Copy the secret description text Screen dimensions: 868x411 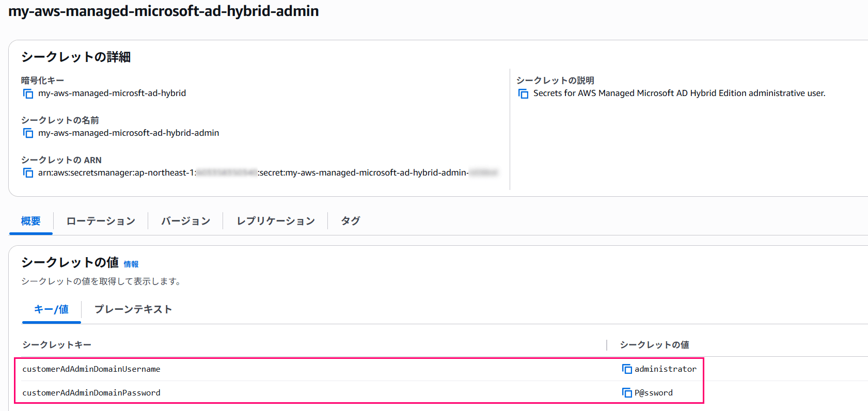tap(523, 93)
